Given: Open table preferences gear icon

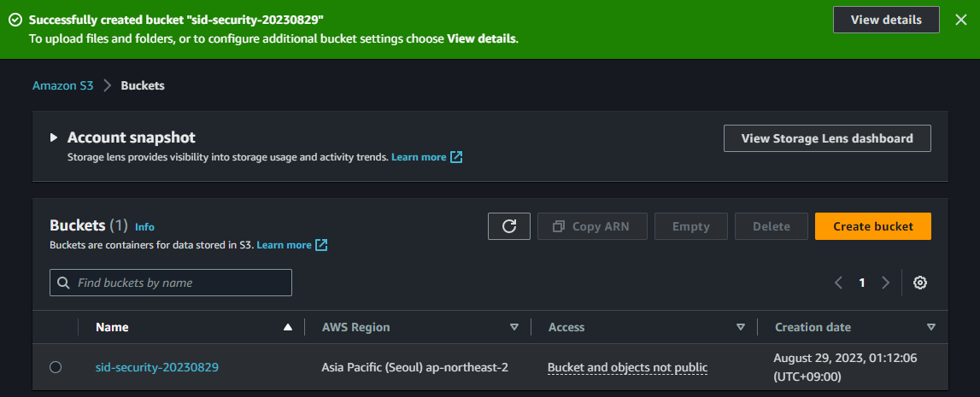Looking at the screenshot, I should coord(920,283).
